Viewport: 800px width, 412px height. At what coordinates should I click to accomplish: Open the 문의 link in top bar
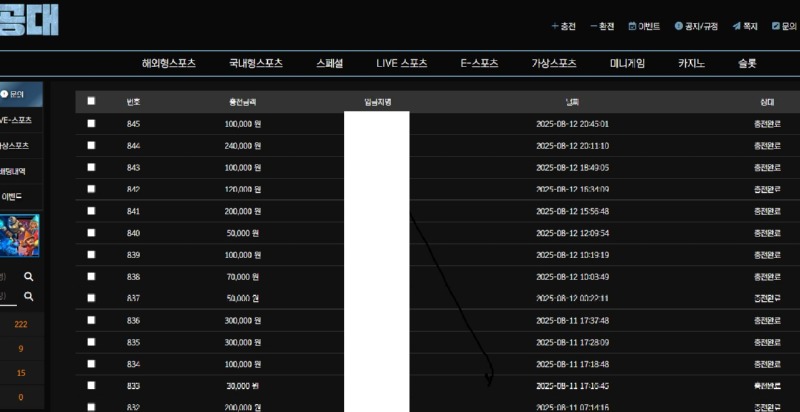point(789,27)
